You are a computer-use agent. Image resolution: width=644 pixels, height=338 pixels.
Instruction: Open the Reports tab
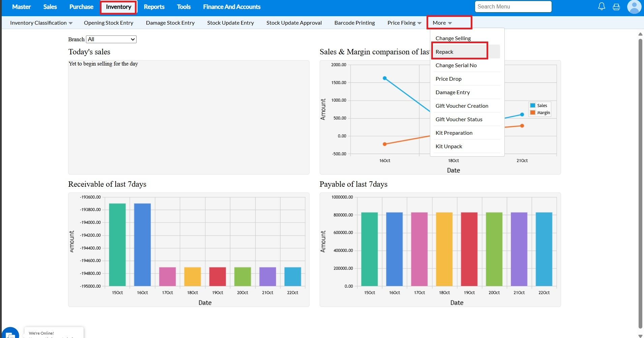click(154, 7)
